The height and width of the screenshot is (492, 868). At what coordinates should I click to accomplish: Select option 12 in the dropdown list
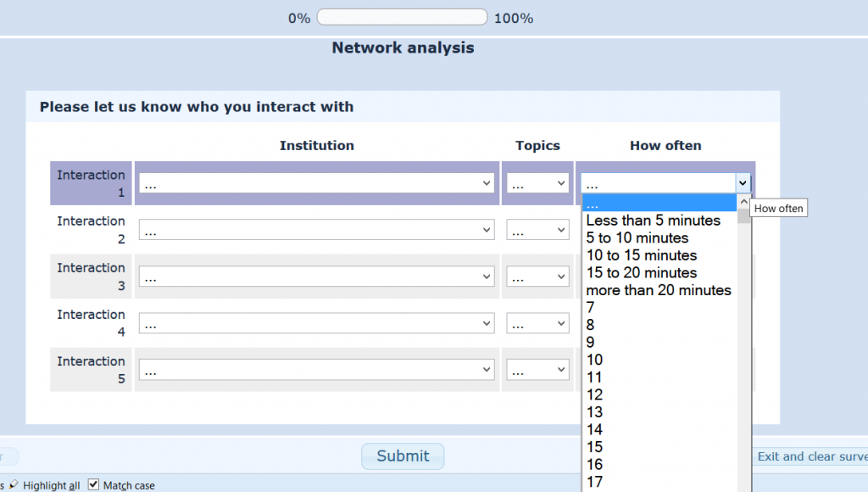594,394
